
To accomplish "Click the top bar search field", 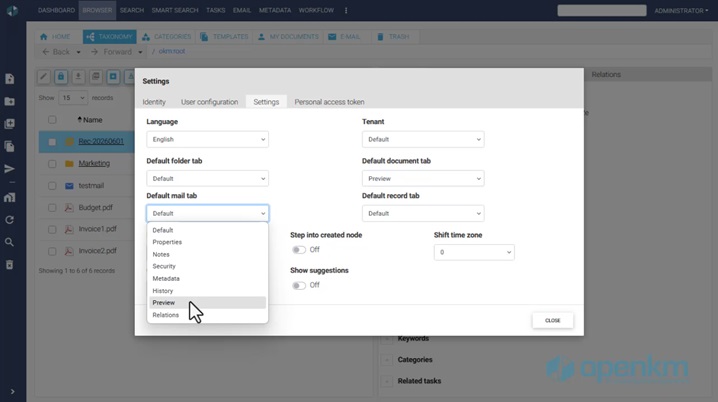I will [602, 11].
